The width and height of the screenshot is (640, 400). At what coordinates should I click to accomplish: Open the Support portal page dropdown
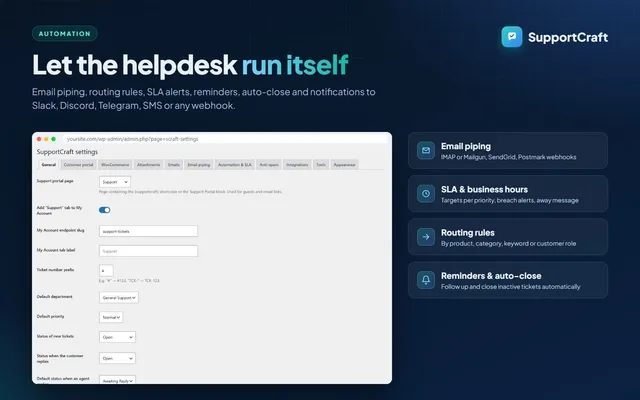tap(115, 182)
